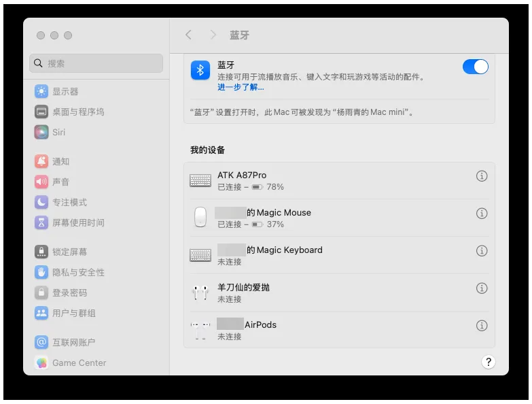Toggle the 蓝牙 Bluetooth switch off
The height and width of the screenshot is (404, 532).
click(x=475, y=67)
